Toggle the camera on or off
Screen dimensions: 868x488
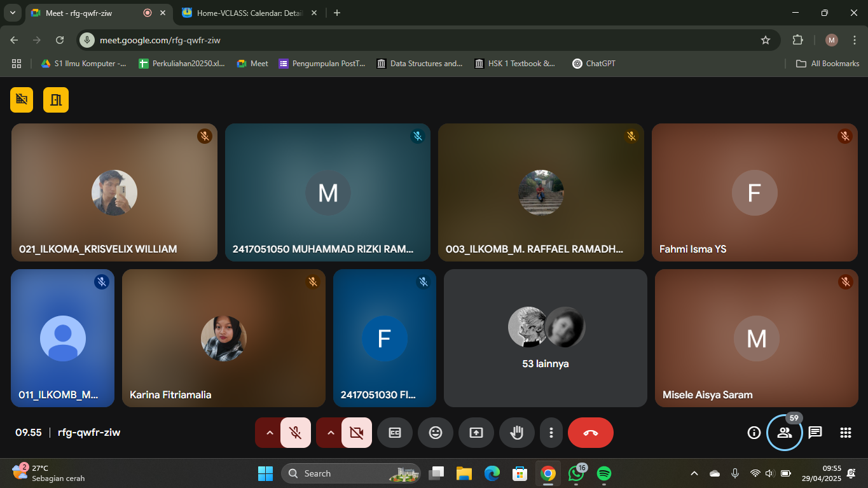[357, 433]
